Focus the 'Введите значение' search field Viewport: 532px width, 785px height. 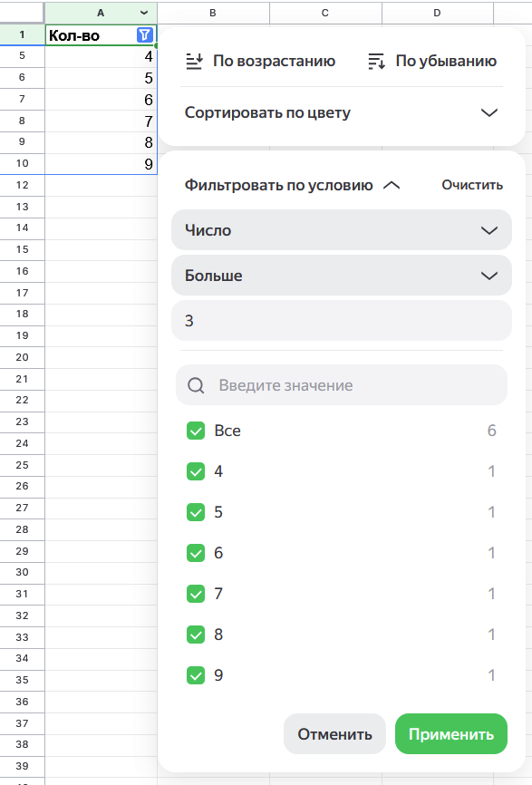342,385
